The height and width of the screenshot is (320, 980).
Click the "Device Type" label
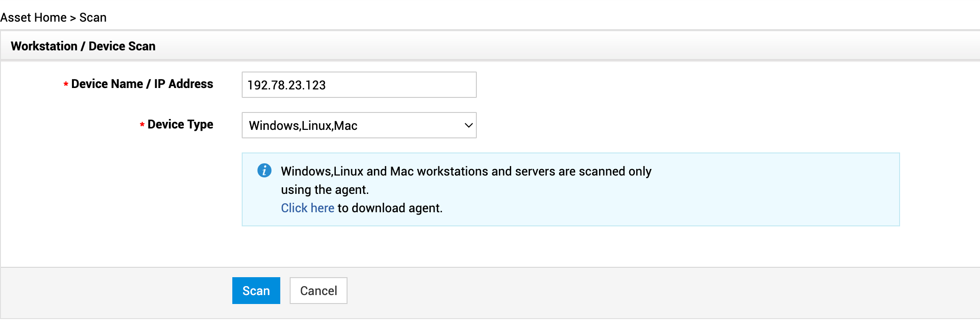pos(180,124)
